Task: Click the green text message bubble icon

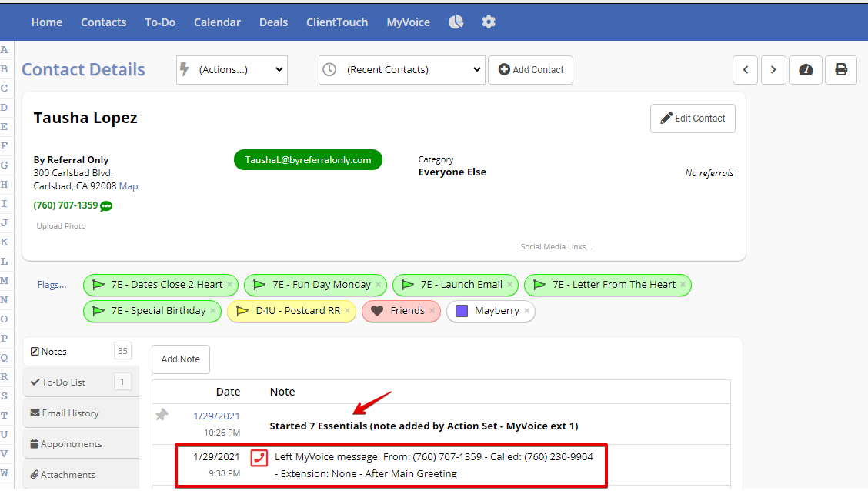Action: [106, 206]
